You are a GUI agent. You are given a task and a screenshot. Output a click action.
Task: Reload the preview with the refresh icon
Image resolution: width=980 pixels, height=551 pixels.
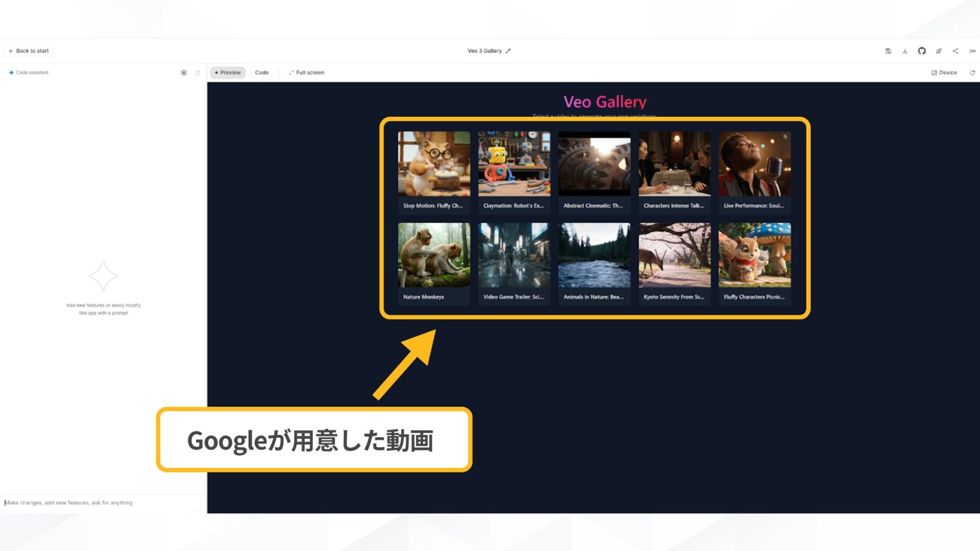pyautogui.click(x=973, y=72)
